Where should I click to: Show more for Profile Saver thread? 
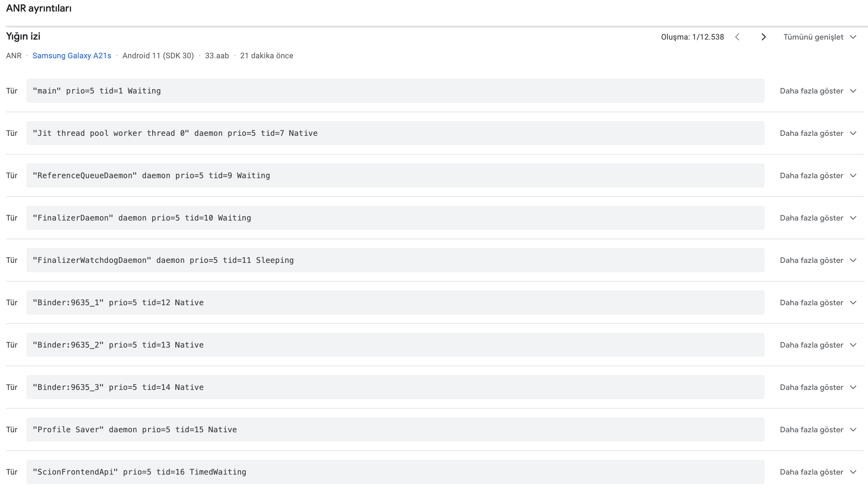(818, 430)
